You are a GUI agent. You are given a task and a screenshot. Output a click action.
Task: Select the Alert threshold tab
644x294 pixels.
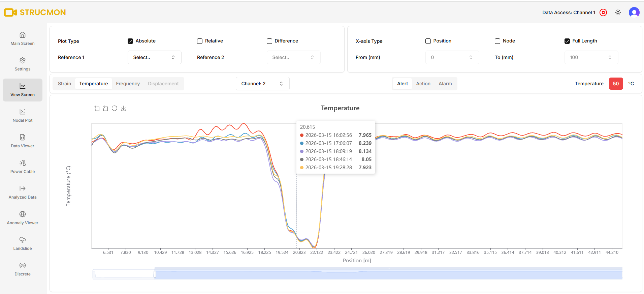[402, 84]
